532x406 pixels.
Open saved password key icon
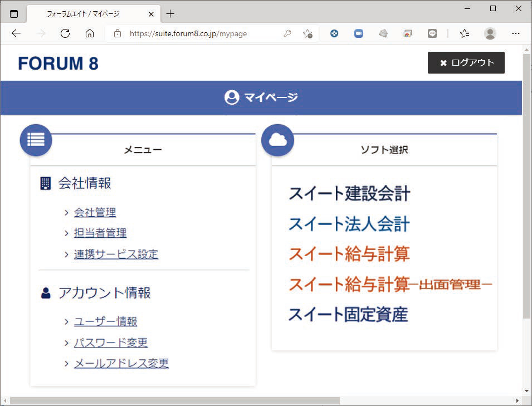287,33
